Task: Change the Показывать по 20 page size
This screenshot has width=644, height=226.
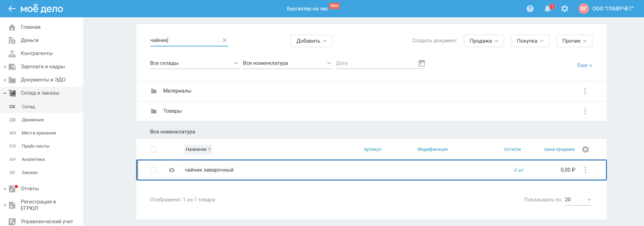Action: pyautogui.click(x=579, y=200)
